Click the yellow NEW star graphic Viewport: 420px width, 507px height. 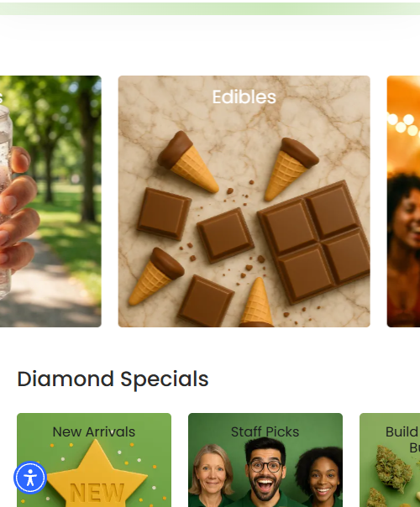coord(97,475)
